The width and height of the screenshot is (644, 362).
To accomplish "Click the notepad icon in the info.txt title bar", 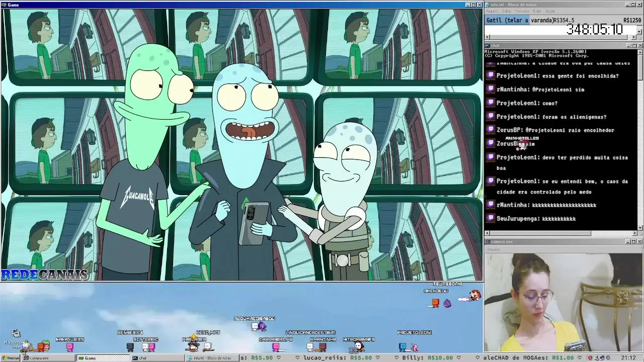I will [488, 5].
